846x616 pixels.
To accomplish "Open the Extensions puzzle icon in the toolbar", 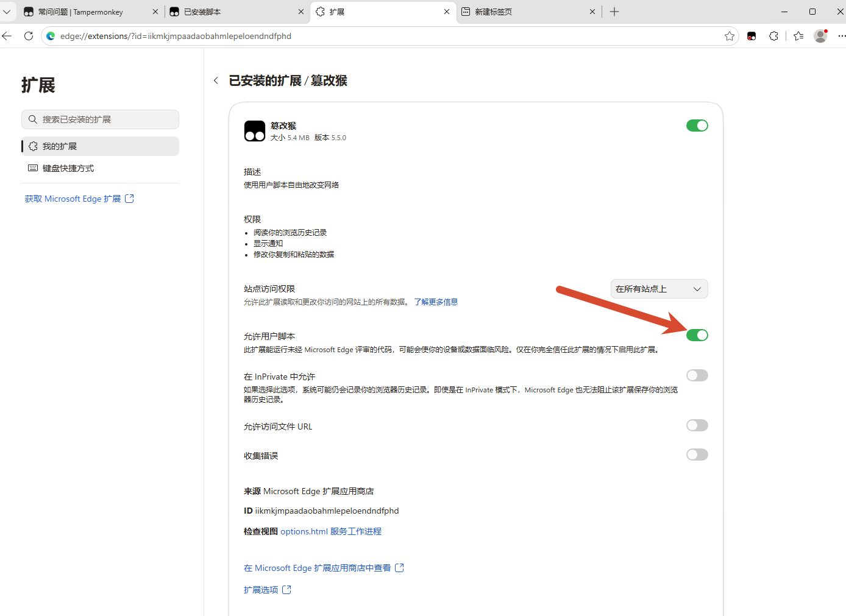I will tap(774, 36).
